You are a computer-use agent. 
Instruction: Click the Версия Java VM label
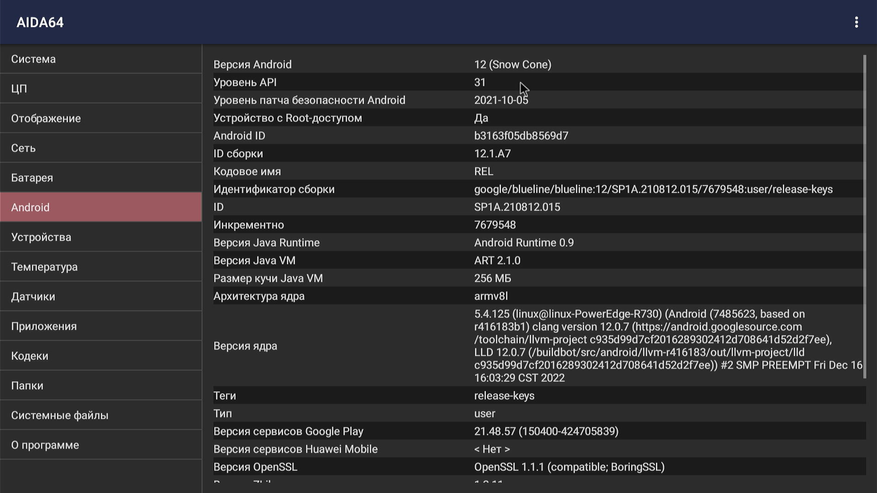(x=254, y=261)
